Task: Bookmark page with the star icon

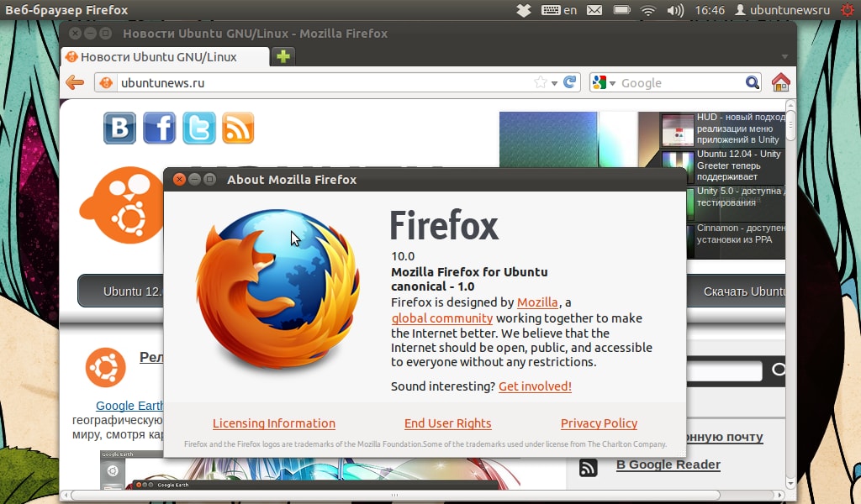Action: pyautogui.click(x=541, y=82)
